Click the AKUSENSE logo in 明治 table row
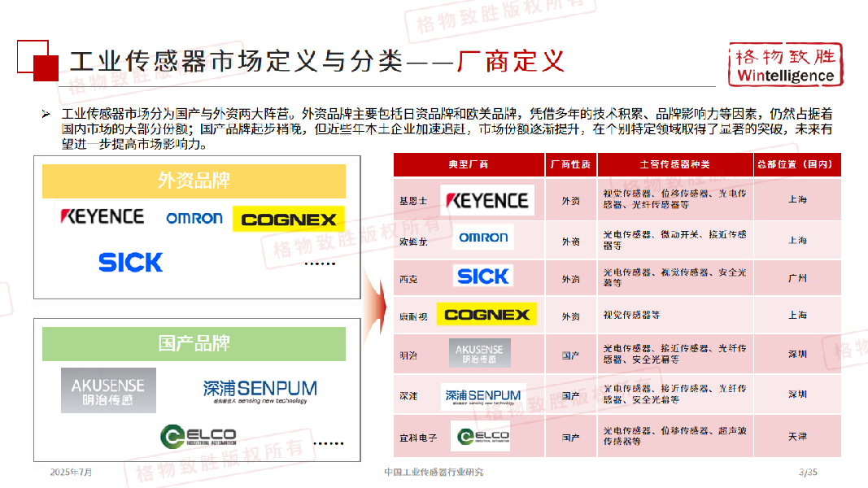Screen dimensions: 868x488 [x=479, y=353]
